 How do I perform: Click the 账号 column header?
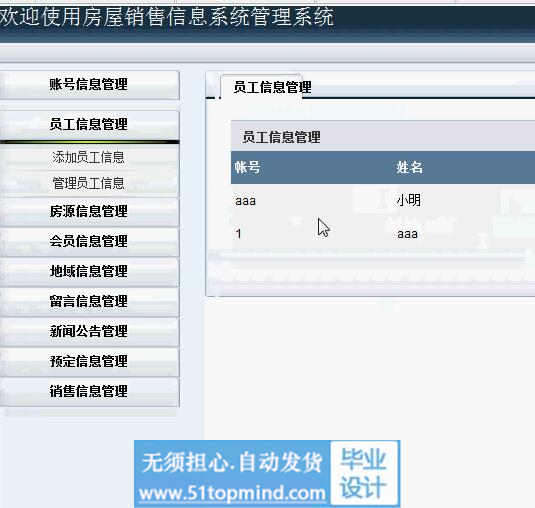pyautogui.click(x=247, y=168)
